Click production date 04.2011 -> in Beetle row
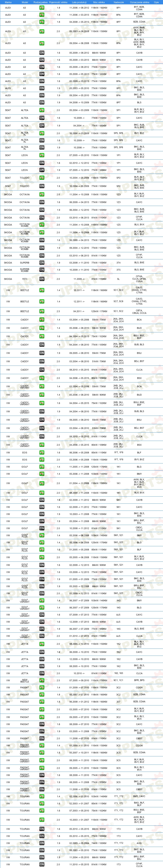Screen dimensions: 163x868 click(79, 311)
